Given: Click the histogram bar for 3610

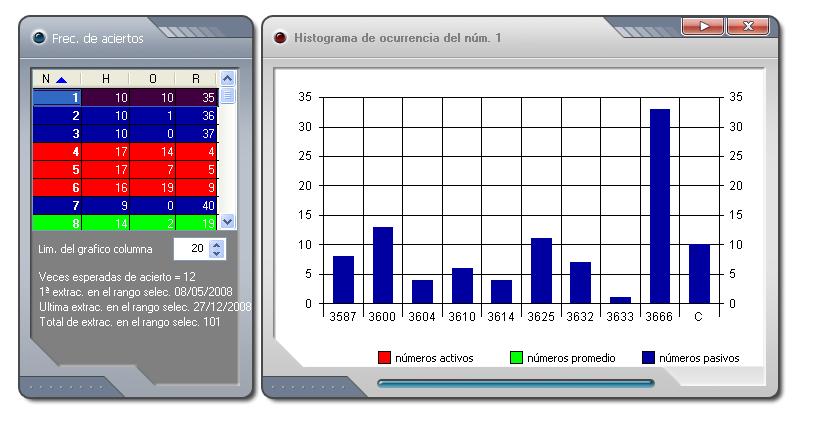Looking at the screenshot, I should click(462, 285).
